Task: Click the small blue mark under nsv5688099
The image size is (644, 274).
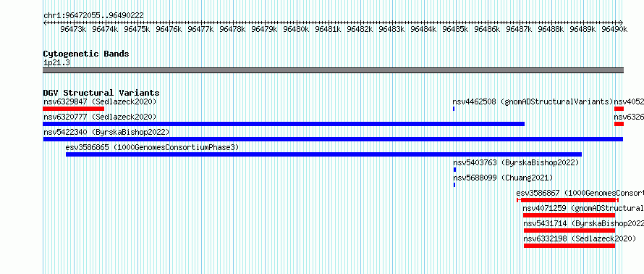Action: [x=454, y=185]
